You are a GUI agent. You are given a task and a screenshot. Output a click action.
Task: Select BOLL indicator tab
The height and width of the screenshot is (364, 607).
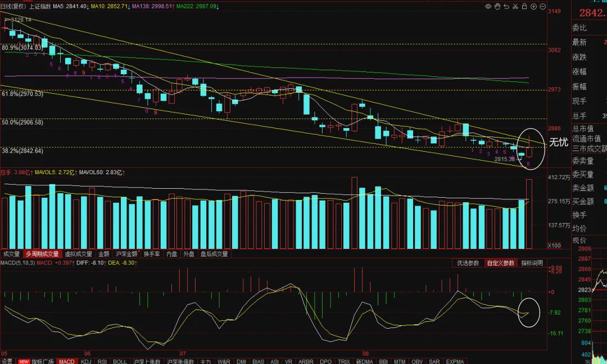(120, 361)
